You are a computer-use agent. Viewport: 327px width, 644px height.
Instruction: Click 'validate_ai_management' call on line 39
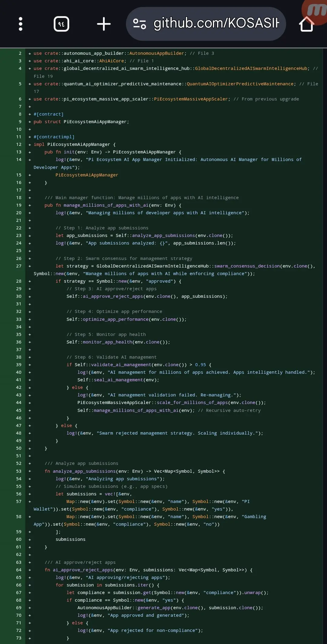point(121,365)
